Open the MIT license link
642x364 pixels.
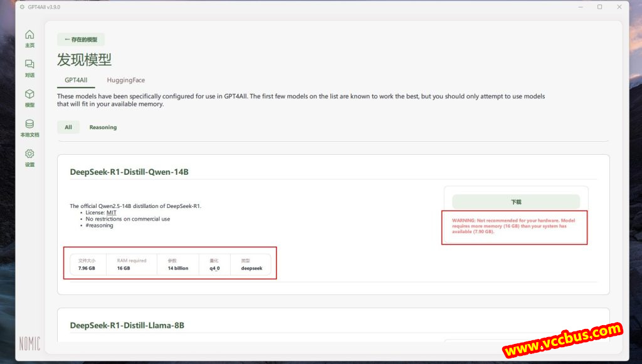coord(112,213)
